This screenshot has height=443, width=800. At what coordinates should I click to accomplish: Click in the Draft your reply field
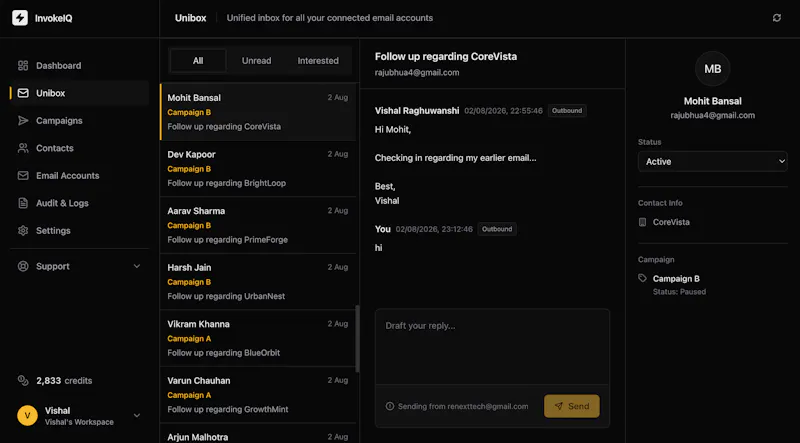492,346
